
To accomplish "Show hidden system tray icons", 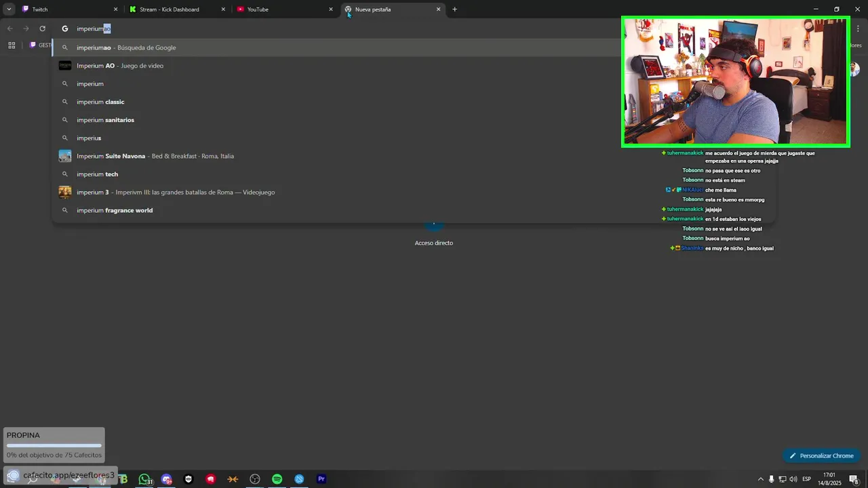I will pyautogui.click(x=760, y=479).
